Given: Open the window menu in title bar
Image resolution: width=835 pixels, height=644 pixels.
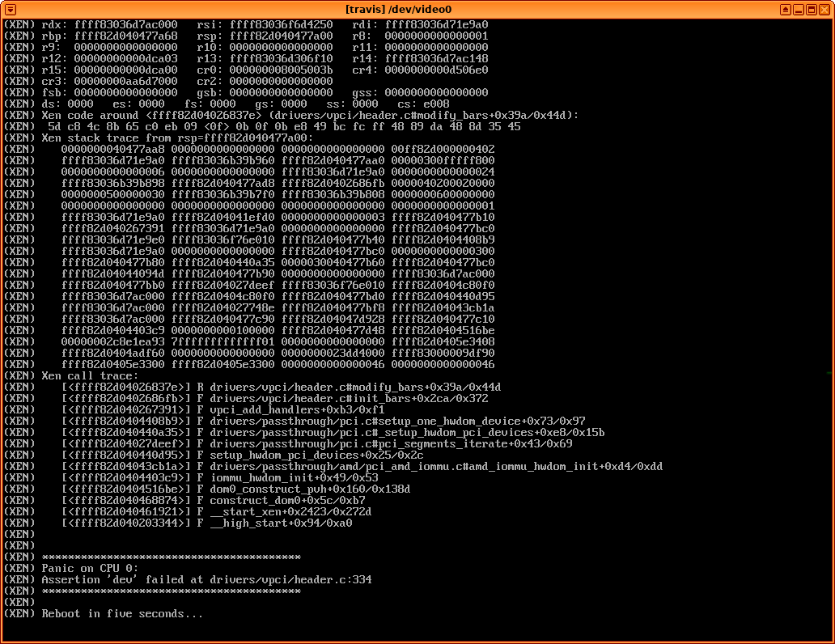Looking at the screenshot, I should click(9, 9).
